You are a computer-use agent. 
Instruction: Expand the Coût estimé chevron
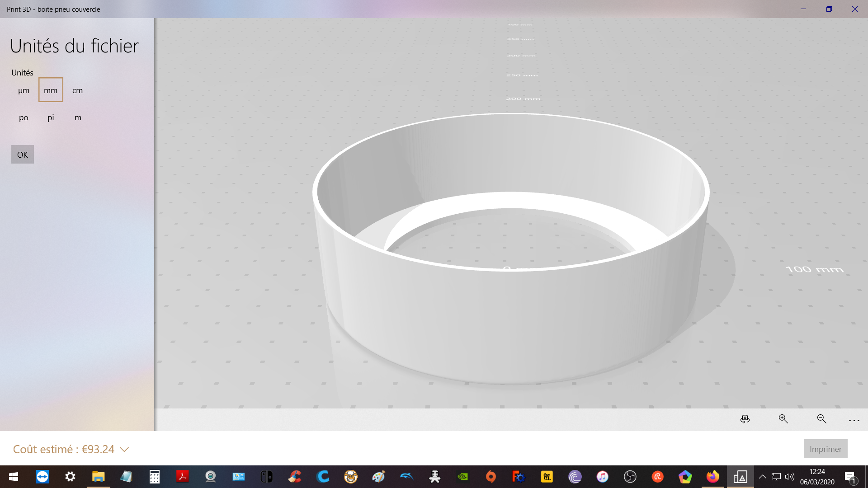point(124,450)
